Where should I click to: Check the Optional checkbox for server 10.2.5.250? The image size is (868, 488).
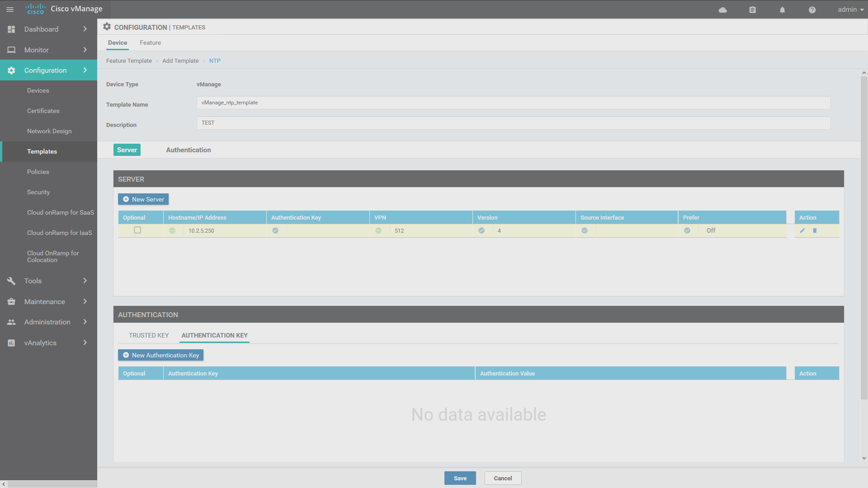[137, 230]
